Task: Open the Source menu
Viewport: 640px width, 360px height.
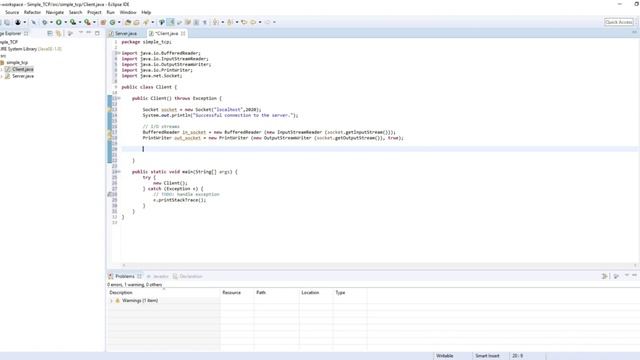Action: 12,12
